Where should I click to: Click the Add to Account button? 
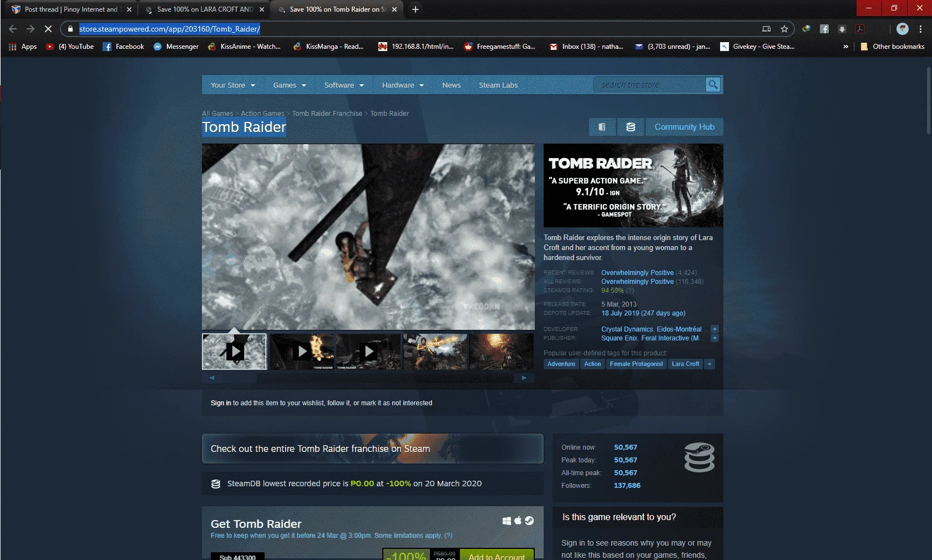point(497,556)
